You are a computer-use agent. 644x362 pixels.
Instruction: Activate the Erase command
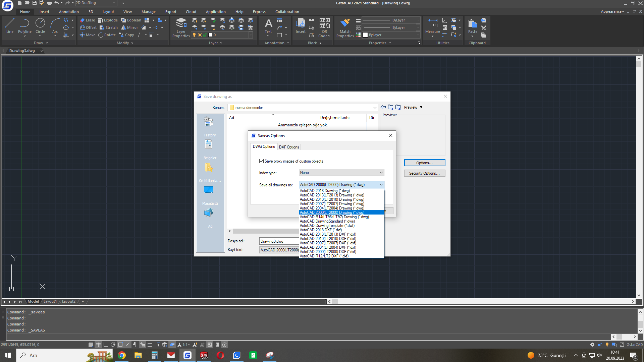(87, 20)
